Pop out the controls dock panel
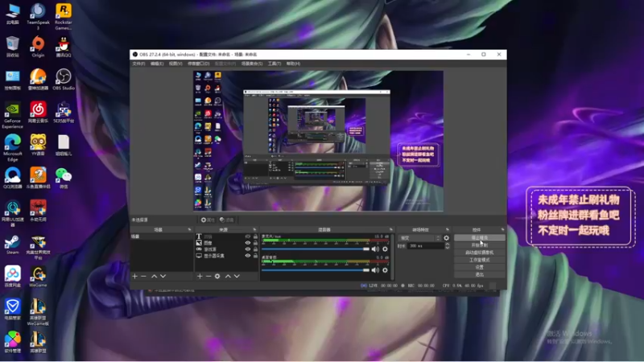This screenshot has width=644, height=362. point(502,229)
